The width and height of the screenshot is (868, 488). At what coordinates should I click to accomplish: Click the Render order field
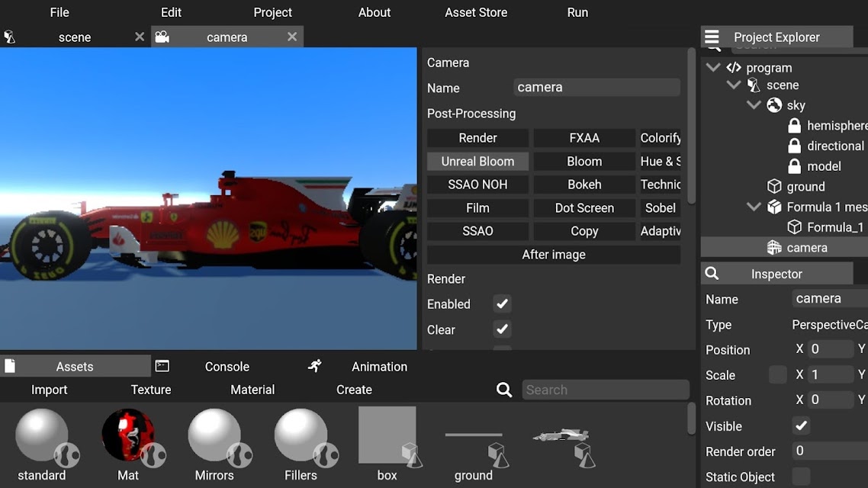point(830,451)
